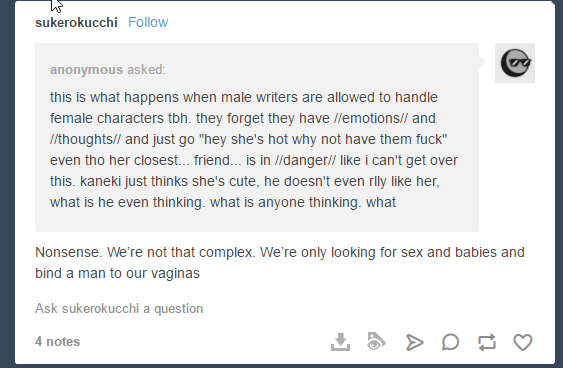Click the 'asked:' label in question bubble
This screenshot has height=368, width=563.
(x=146, y=70)
